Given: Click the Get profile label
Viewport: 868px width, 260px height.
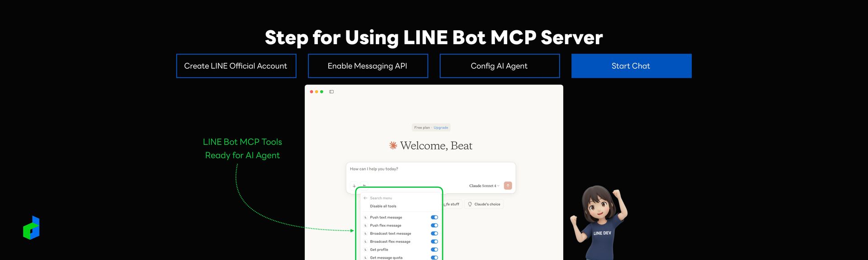Looking at the screenshot, I should pyautogui.click(x=379, y=250).
